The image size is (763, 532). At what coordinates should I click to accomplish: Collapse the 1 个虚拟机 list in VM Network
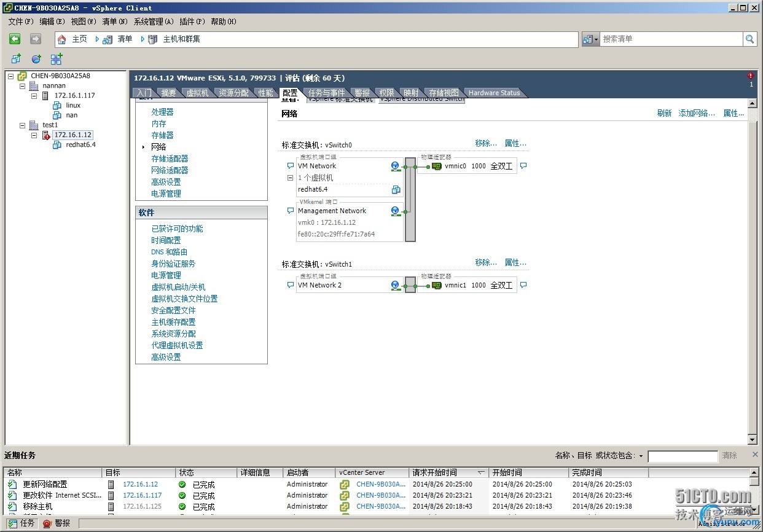point(291,178)
